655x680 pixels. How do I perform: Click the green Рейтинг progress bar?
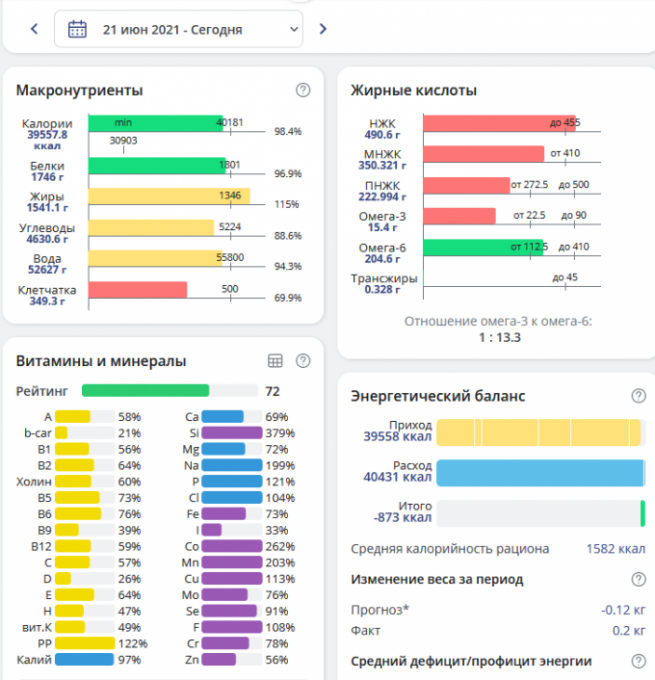pyautogui.click(x=145, y=391)
